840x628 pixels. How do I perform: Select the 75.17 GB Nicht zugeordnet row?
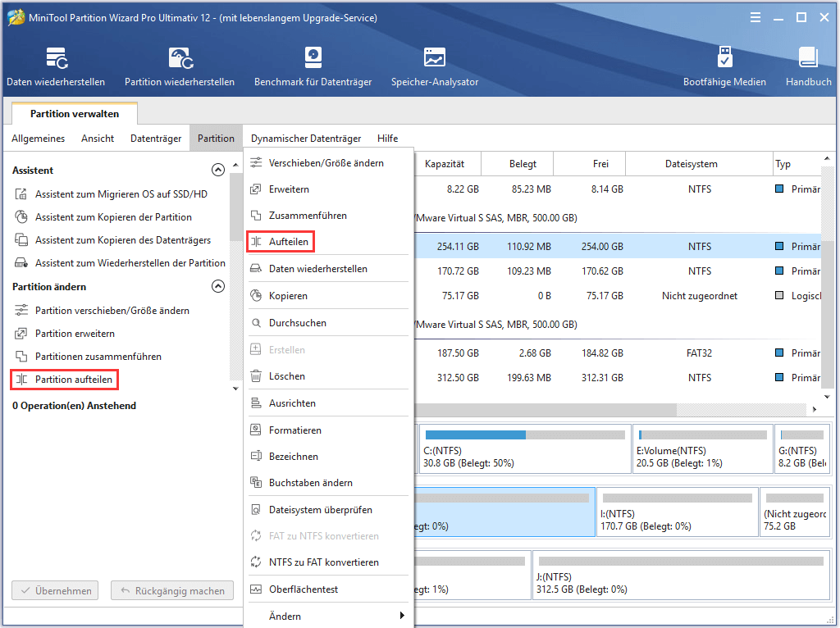tap(617, 295)
